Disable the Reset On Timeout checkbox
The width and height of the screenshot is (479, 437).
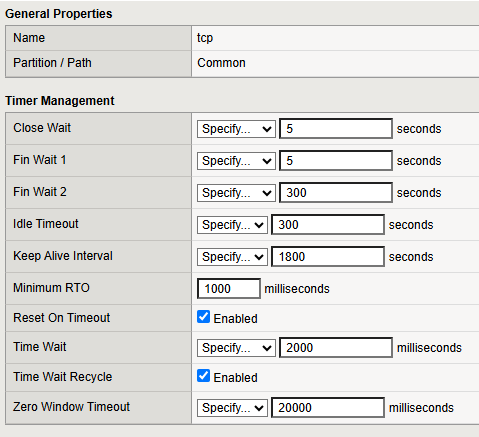[203, 317]
